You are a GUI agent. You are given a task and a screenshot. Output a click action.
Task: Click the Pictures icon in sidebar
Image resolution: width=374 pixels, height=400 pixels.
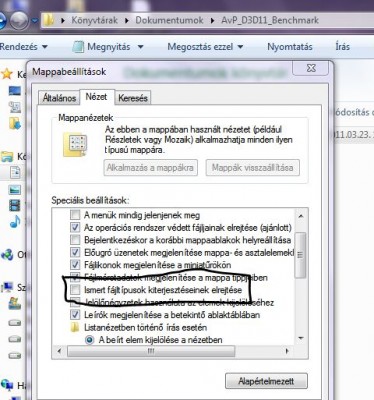(x=15, y=190)
